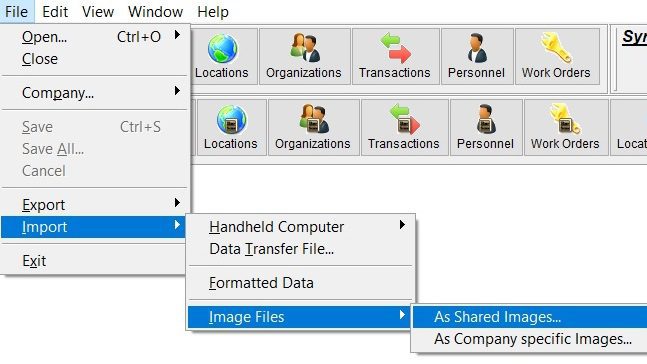This screenshot has height=364, width=647.
Task: Expand the Open... submenu arrow
Action: pos(177,35)
